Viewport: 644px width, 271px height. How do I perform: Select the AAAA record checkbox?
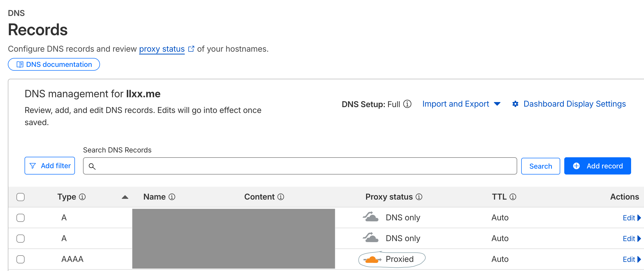pyautogui.click(x=21, y=259)
